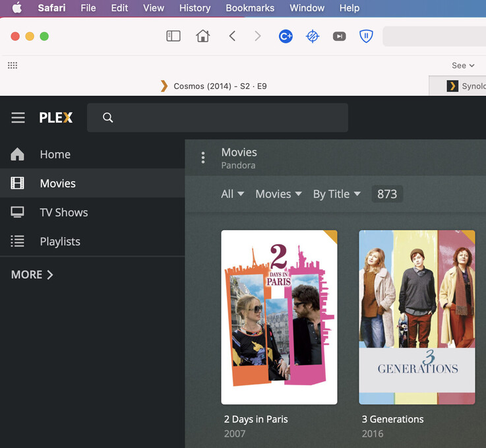
Task: Open the Movies library options menu
Action: pos(203,158)
